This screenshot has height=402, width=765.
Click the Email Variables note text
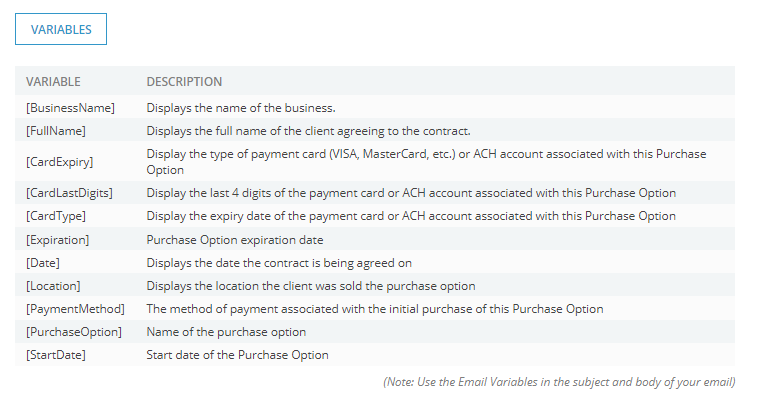click(559, 382)
